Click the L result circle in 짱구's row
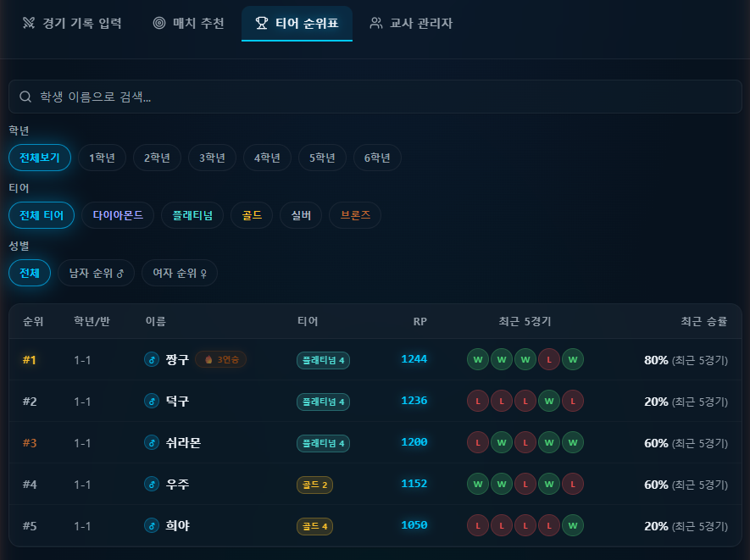 click(549, 359)
